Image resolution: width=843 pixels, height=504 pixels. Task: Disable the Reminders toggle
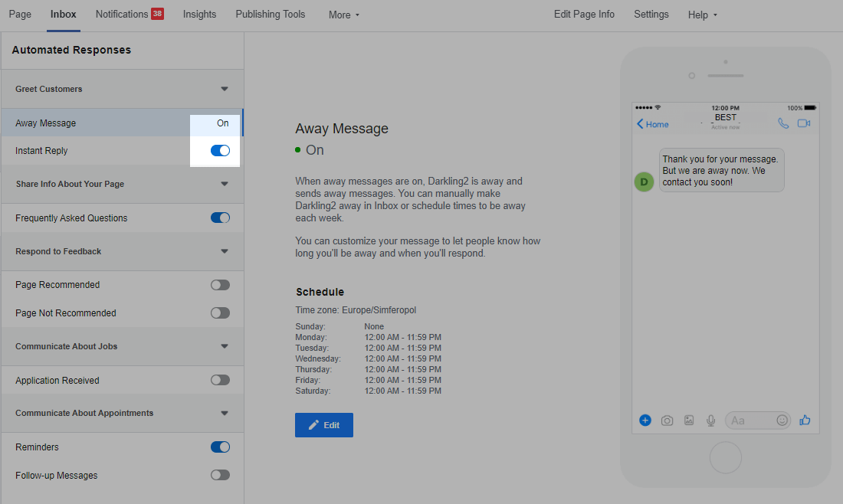coord(220,447)
